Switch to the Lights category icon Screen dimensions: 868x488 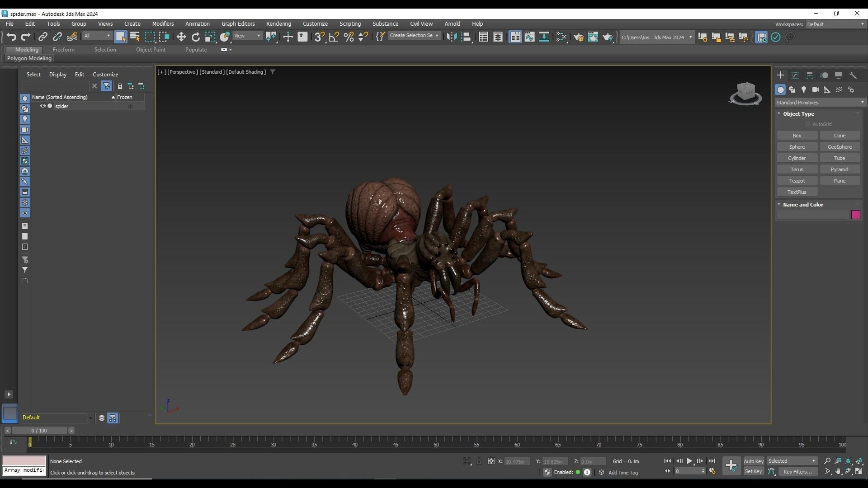tap(804, 89)
